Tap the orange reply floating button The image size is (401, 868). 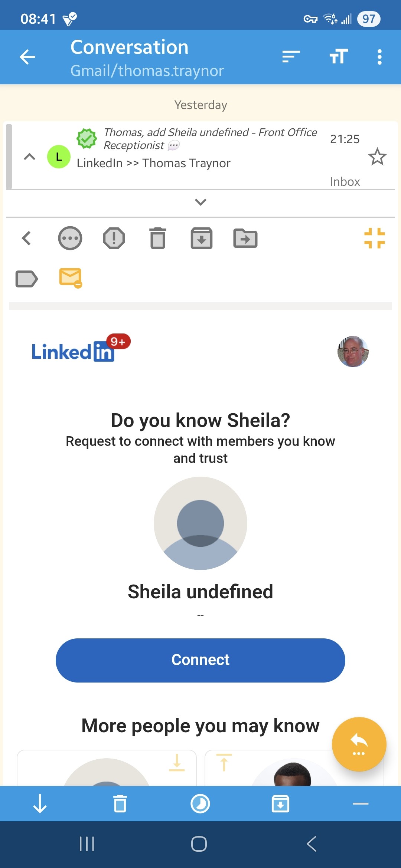coord(359,744)
